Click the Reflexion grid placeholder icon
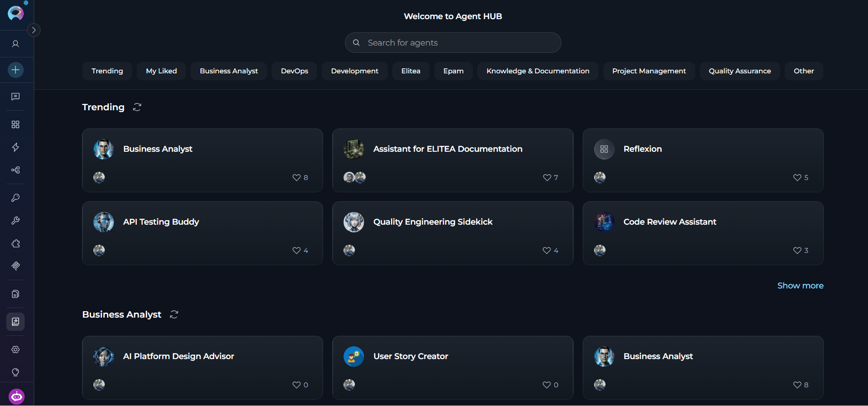Screen dimensions: 868x406 (x=604, y=149)
